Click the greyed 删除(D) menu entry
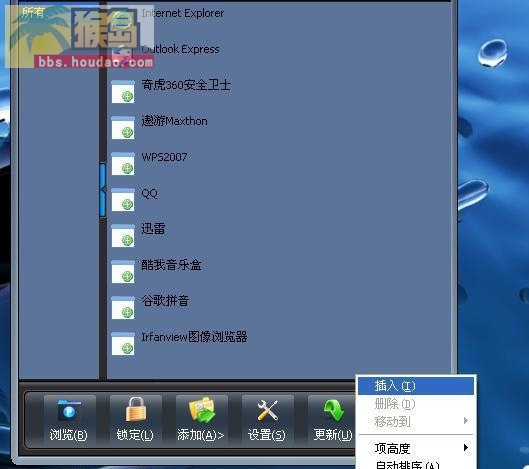This screenshot has height=469, width=529. tap(416, 404)
